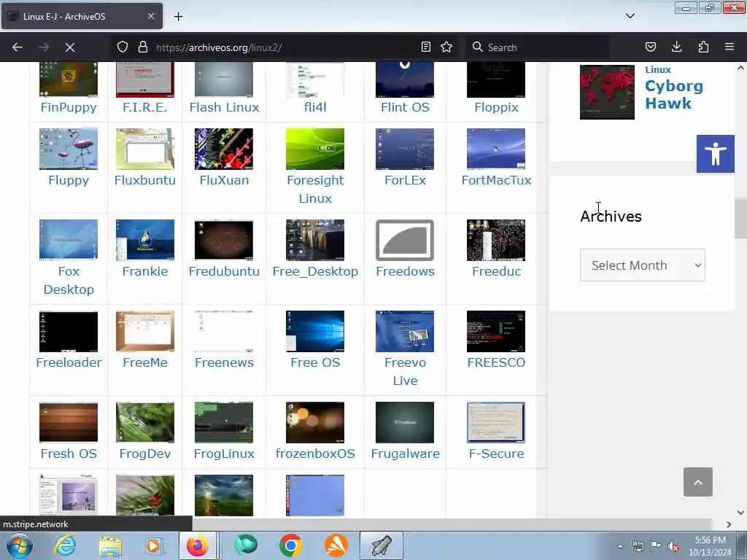The image size is (747, 560).
Task: Open the small Linux category link
Action: click(x=658, y=69)
